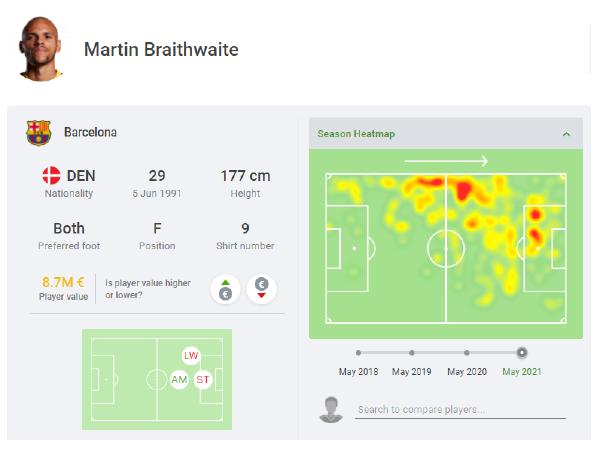The height and width of the screenshot is (450, 600).
Task: Select the May 2020 timeline point
Action: (467, 353)
